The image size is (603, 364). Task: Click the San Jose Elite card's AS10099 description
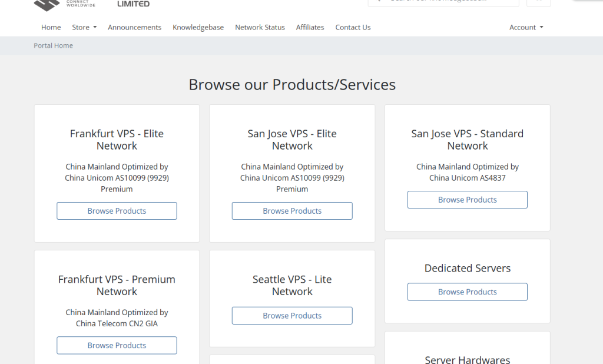pos(292,178)
